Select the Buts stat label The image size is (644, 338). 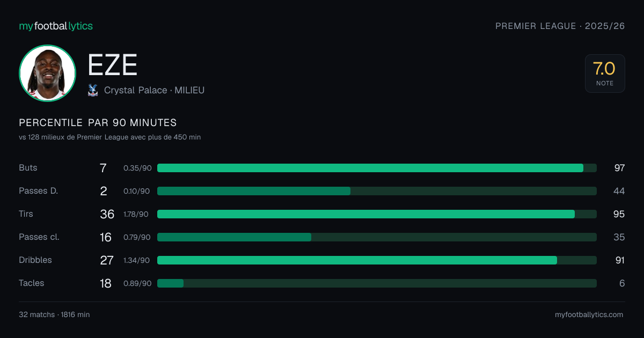click(x=28, y=168)
